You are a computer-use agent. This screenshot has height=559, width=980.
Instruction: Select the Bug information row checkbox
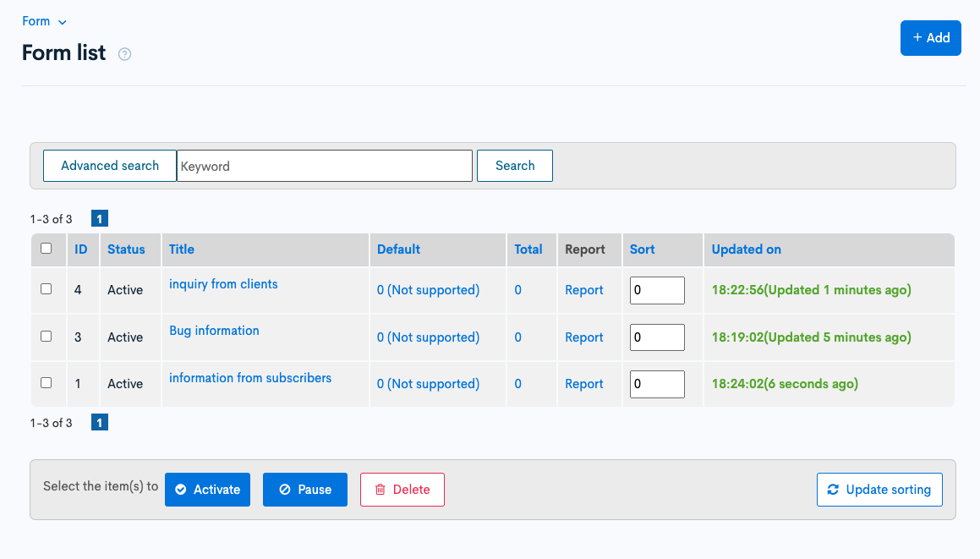click(x=47, y=337)
